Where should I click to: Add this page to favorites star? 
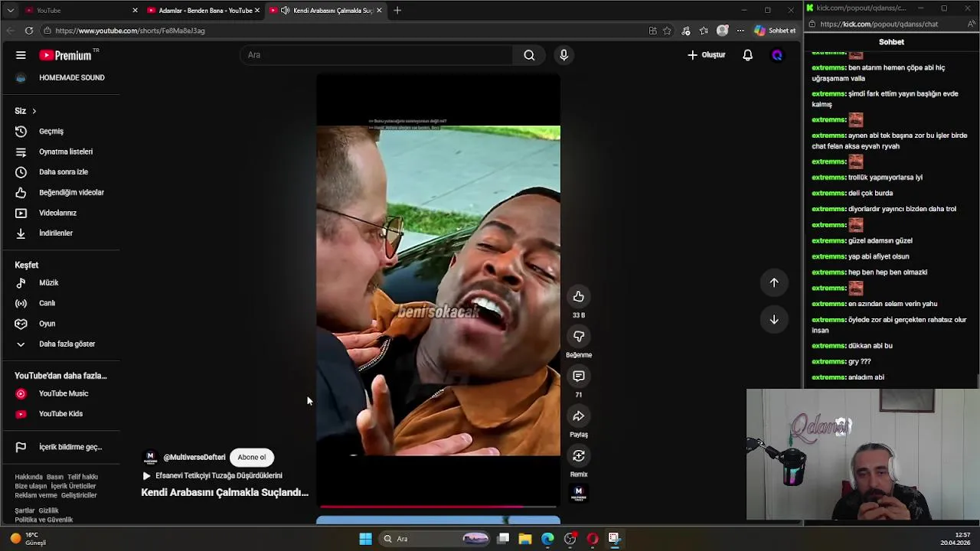coord(667,31)
